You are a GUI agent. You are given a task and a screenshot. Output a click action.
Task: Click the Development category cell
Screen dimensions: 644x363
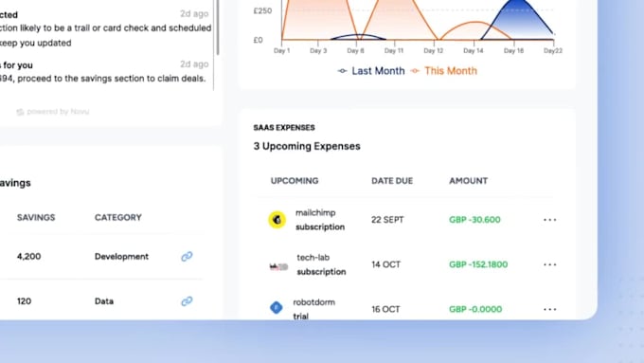pos(121,257)
